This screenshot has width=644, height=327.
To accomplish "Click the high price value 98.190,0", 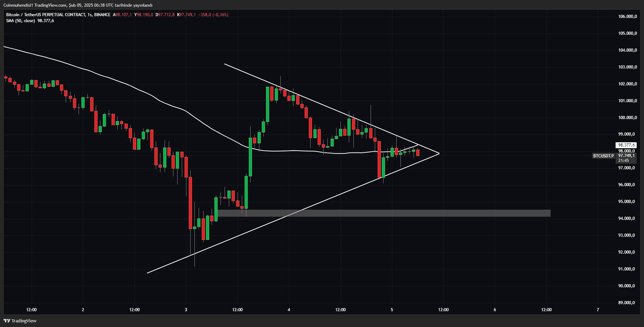I will (x=145, y=15).
